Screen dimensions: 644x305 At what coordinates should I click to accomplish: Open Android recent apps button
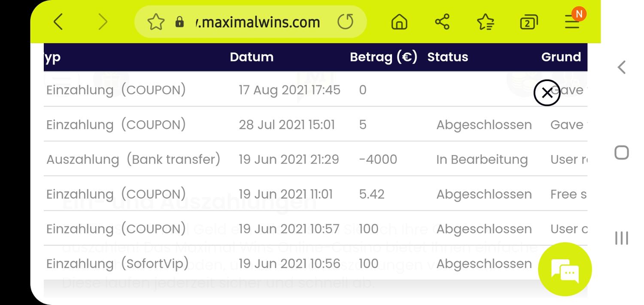pos(622,238)
